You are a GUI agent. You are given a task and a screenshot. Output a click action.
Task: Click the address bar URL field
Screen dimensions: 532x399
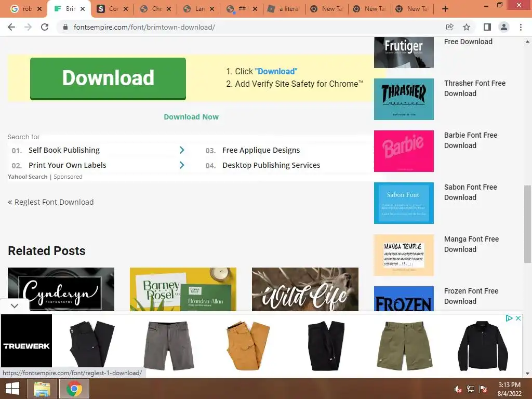(251, 27)
